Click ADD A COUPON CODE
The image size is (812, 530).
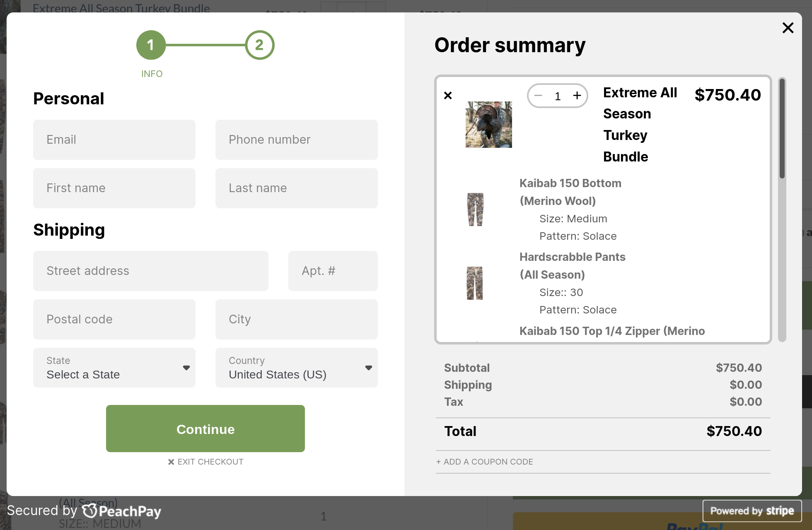tap(485, 462)
